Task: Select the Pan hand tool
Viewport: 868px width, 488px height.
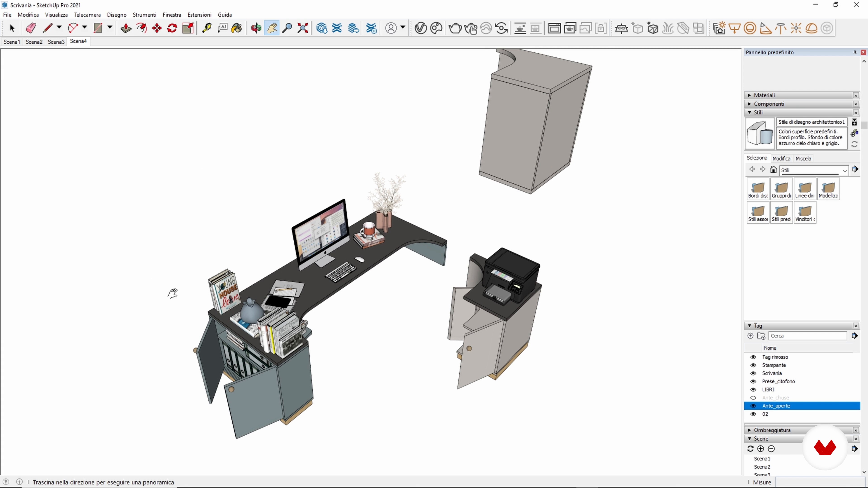Action: [271, 28]
